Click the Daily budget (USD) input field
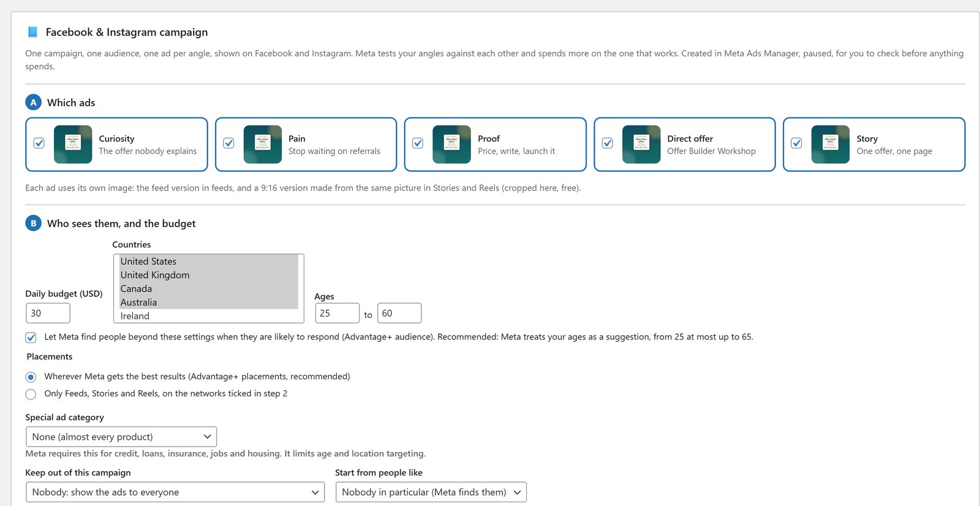Screen dimensions: 980x506 point(48,313)
